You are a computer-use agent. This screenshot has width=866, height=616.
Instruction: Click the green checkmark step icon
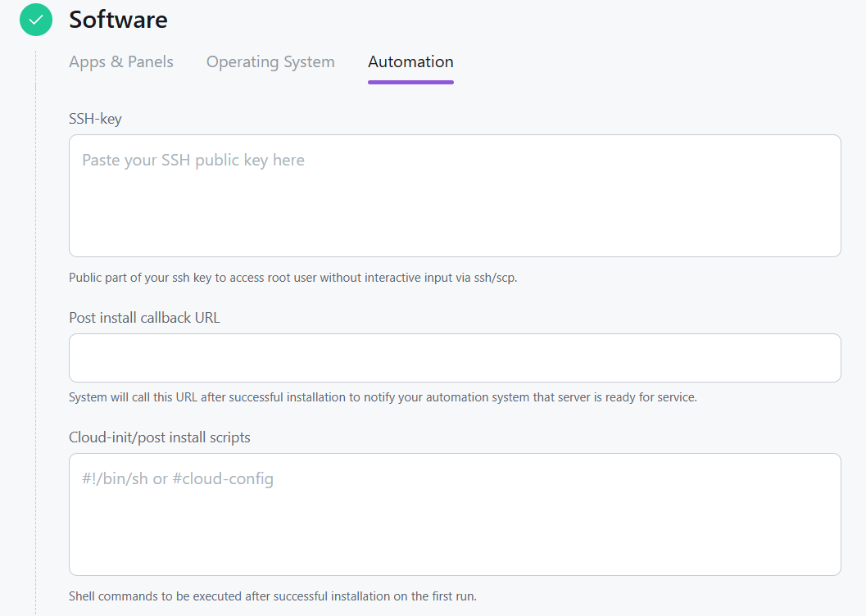[x=35, y=20]
